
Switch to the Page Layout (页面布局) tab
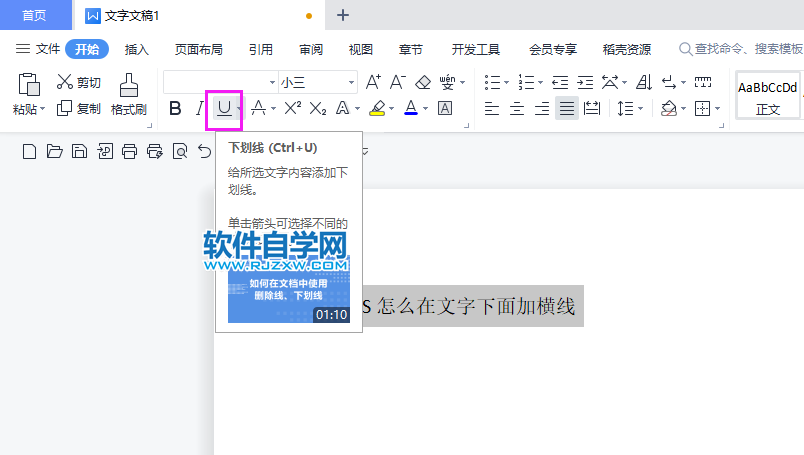pyautogui.click(x=198, y=49)
